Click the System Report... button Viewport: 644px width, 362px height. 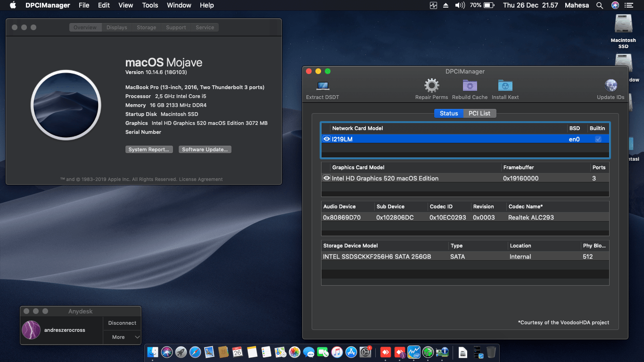149,149
